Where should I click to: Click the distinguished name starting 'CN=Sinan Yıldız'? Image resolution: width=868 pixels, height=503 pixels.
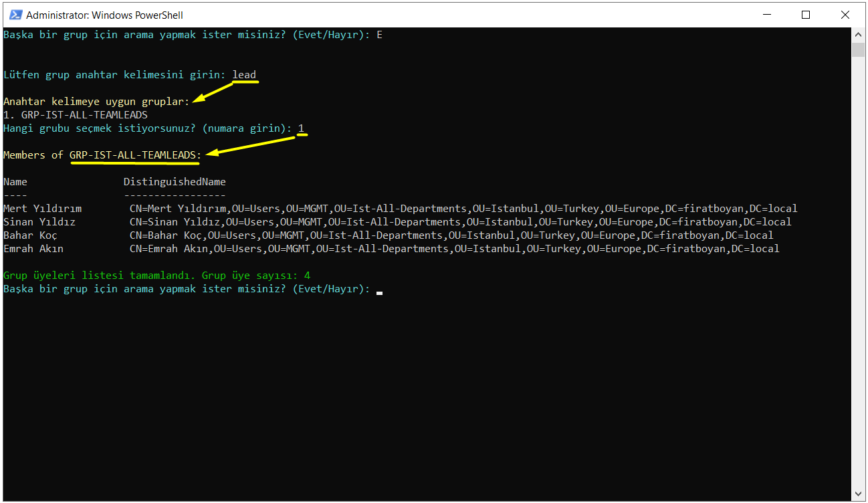click(461, 222)
